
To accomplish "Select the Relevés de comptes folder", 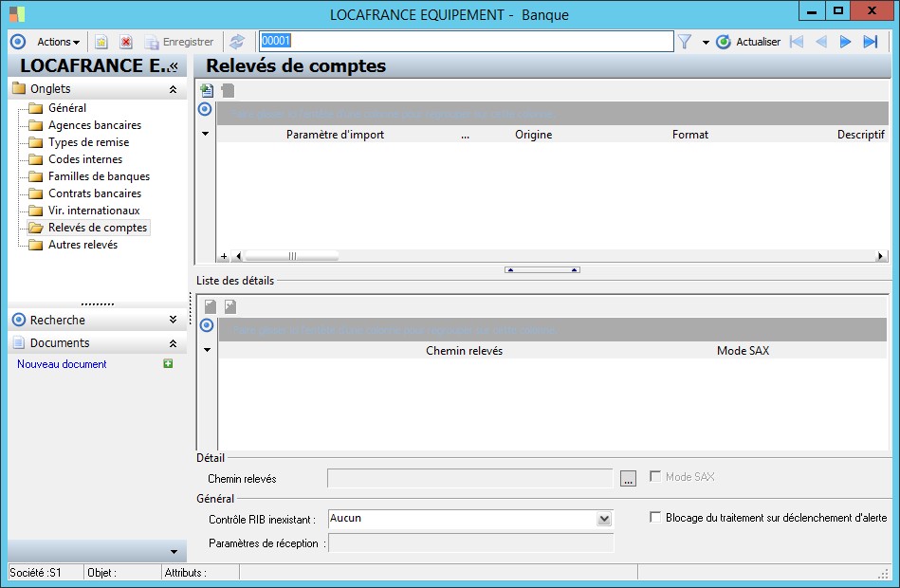I will click(x=98, y=228).
